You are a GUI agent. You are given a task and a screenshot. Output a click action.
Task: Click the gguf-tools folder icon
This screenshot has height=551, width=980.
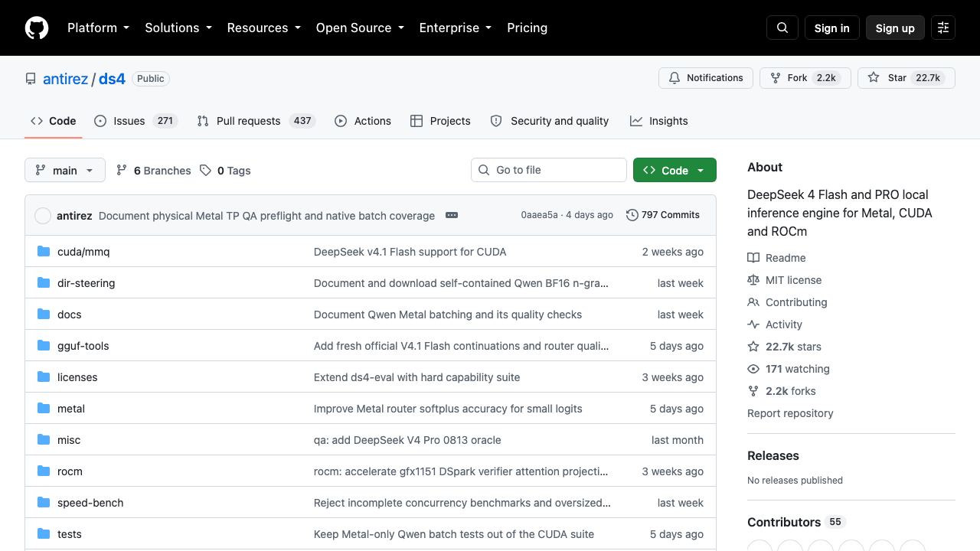click(x=44, y=345)
